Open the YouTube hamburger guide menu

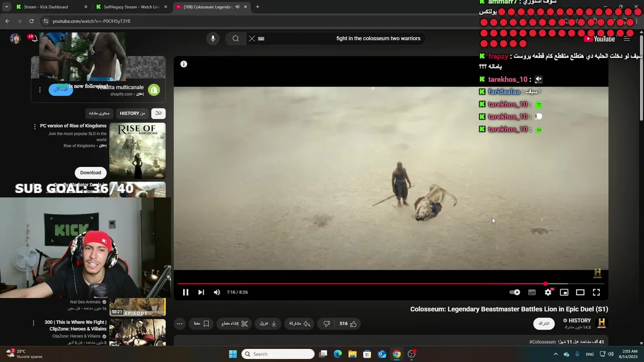point(627,39)
